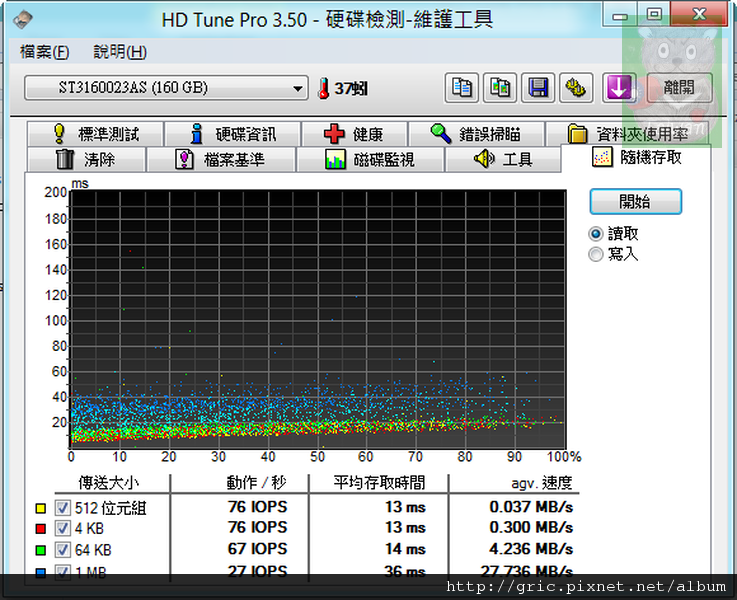
Task: Click the 0.037 MB/s speed value
Action: [x=531, y=507]
